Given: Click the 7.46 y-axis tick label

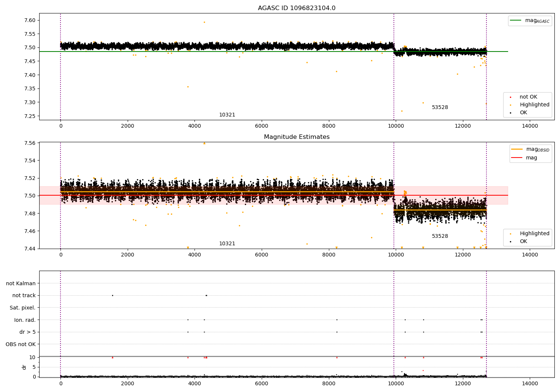Looking at the screenshot, I should click(x=29, y=231).
